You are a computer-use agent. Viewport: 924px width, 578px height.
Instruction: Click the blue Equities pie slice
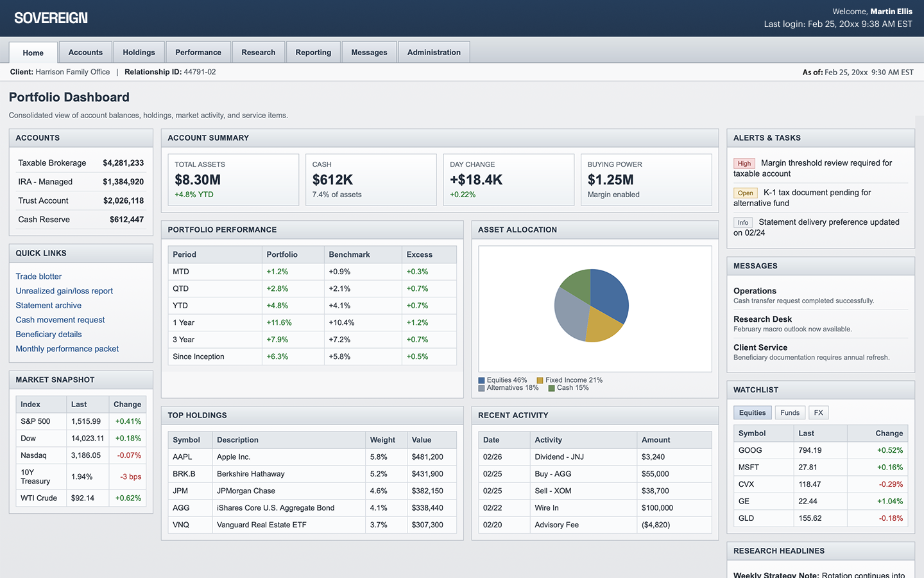[x=608, y=294]
